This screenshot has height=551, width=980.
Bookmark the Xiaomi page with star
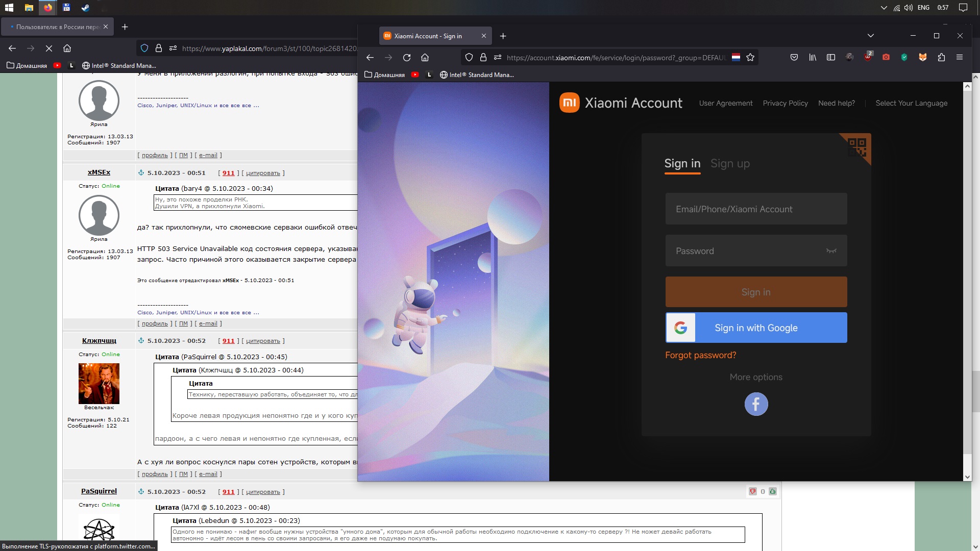[x=750, y=57]
